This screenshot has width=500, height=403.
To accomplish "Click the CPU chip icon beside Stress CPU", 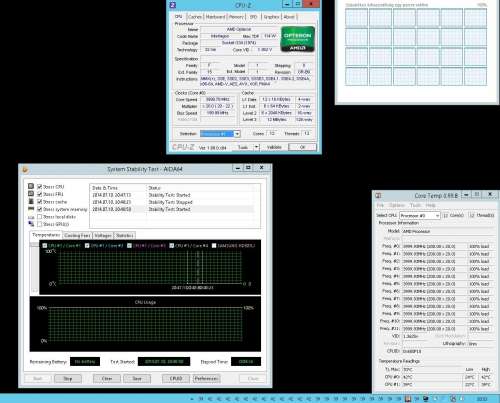I will 31,186.
